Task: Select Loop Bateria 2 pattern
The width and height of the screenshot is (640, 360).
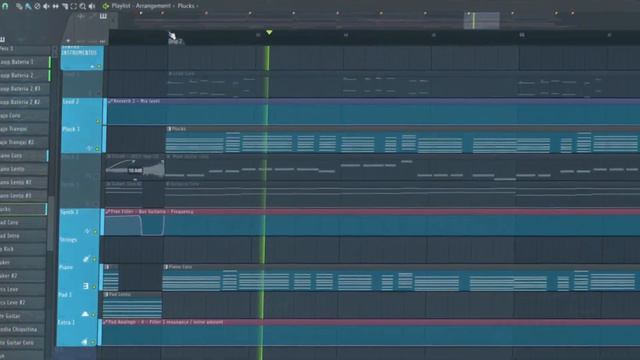Action: coord(24,76)
